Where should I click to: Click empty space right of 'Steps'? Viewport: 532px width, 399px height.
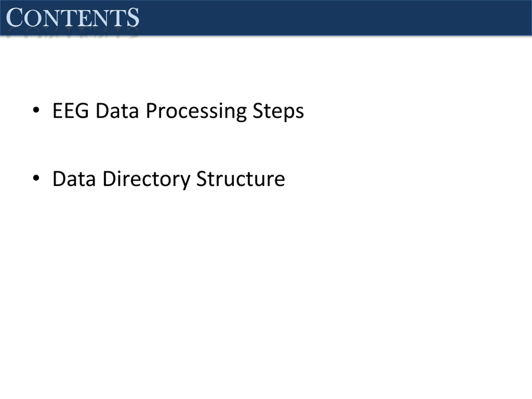[x=409, y=111]
